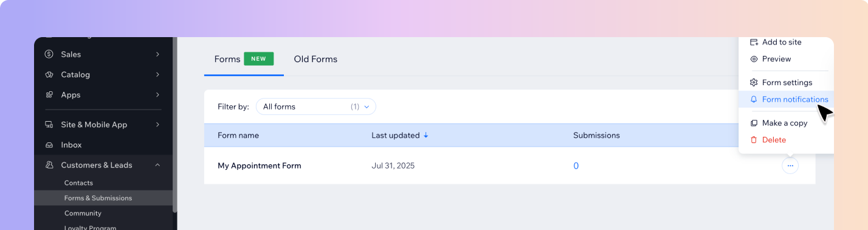Switch to the Old Forms tab

315,59
